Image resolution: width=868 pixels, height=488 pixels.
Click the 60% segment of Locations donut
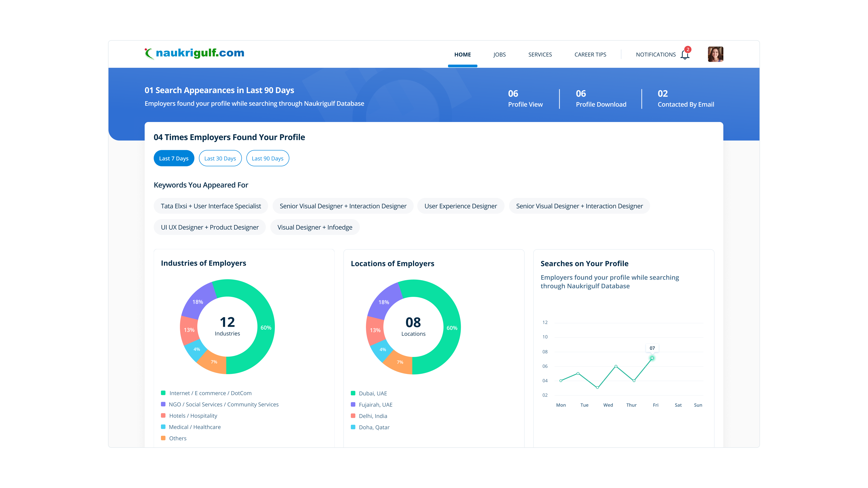pyautogui.click(x=452, y=328)
